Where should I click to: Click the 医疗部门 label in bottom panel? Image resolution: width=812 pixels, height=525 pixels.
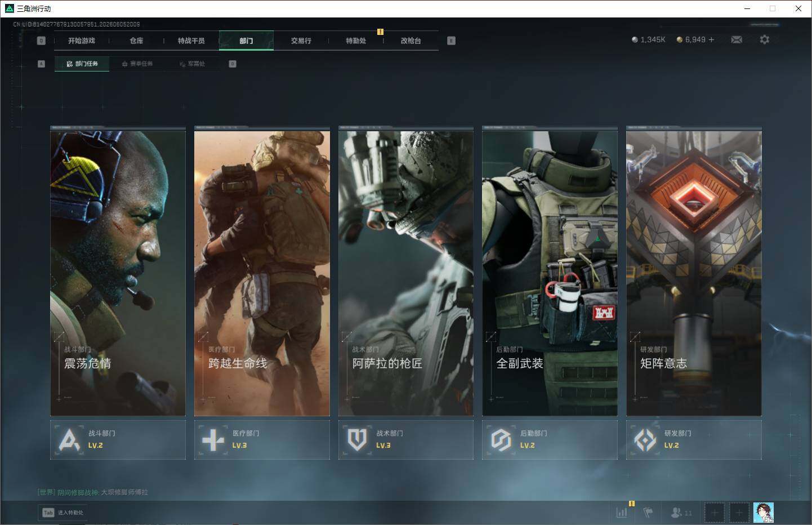coord(246,433)
